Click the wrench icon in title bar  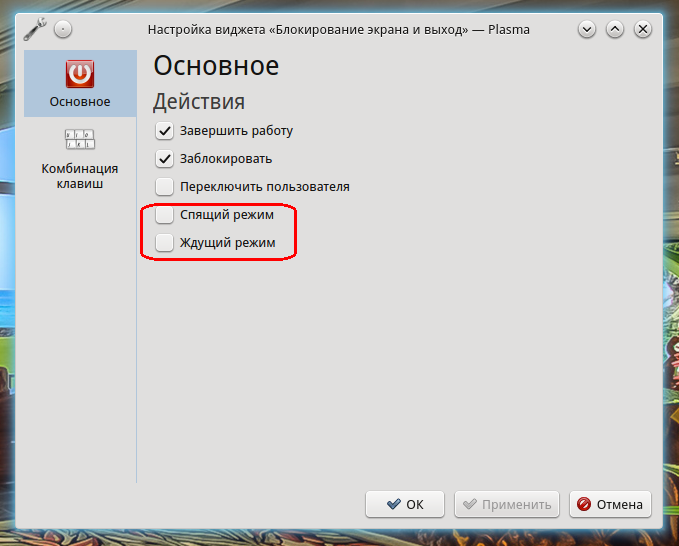click(35, 29)
